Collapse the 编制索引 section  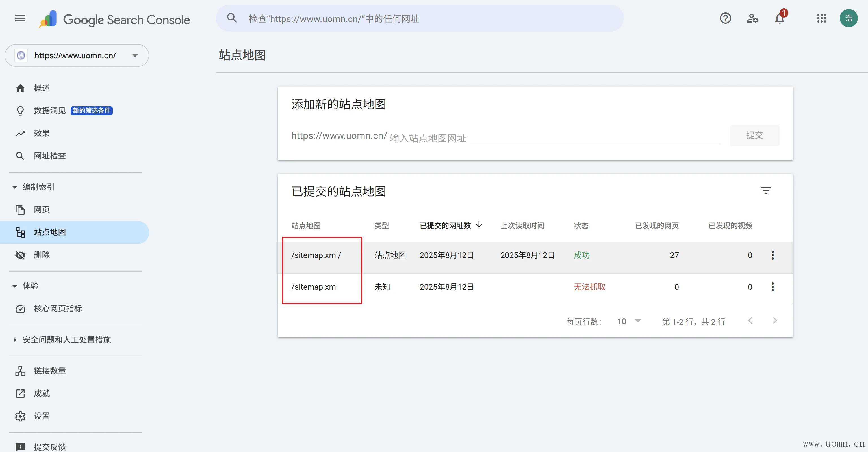15,187
